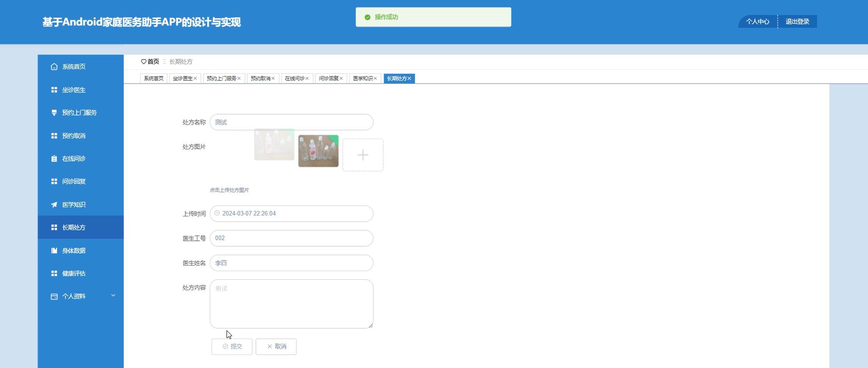Image resolution: width=868 pixels, height=368 pixels.
Task: Click the 处方内容 text area
Action: (x=292, y=304)
